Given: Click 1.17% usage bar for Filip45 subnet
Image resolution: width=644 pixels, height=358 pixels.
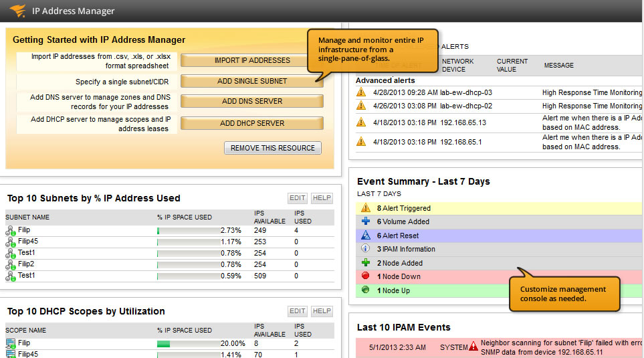Looking at the screenshot, I should click(188, 242).
